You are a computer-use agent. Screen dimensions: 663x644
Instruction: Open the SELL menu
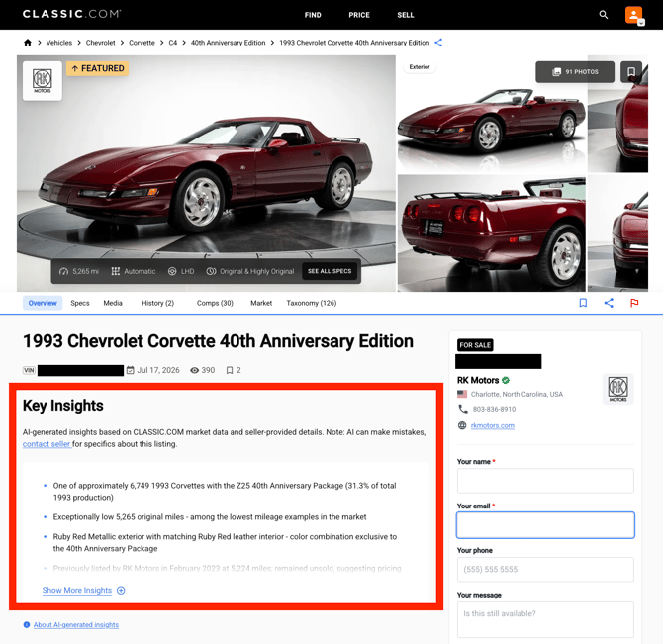[406, 15]
